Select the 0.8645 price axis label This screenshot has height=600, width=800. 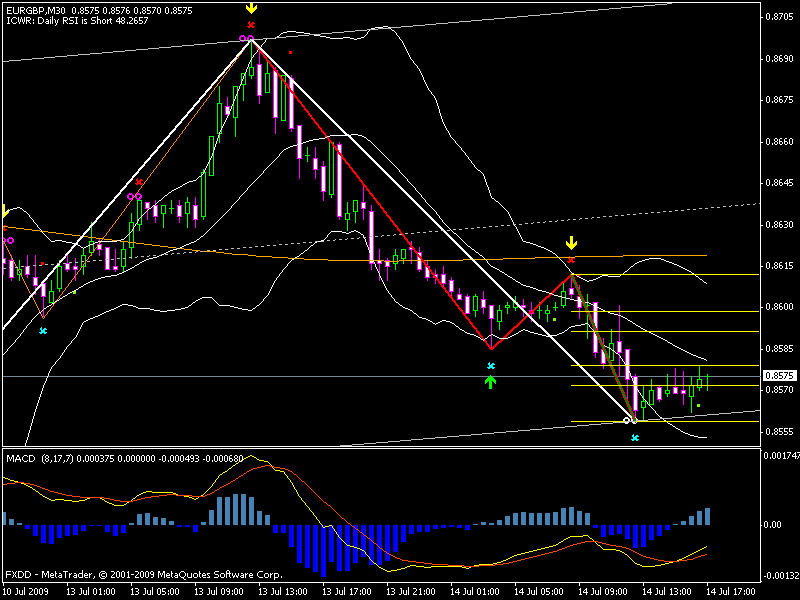click(780, 183)
